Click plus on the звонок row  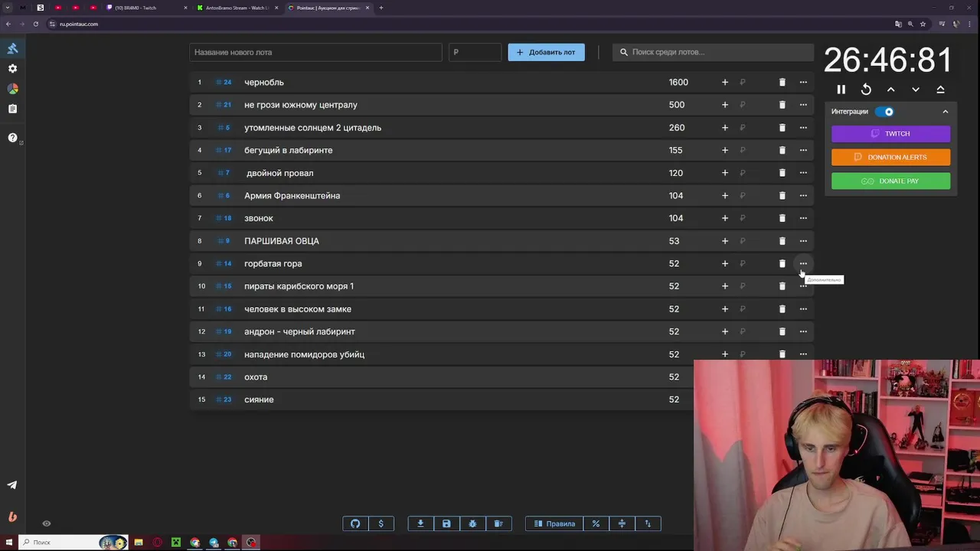point(725,218)
